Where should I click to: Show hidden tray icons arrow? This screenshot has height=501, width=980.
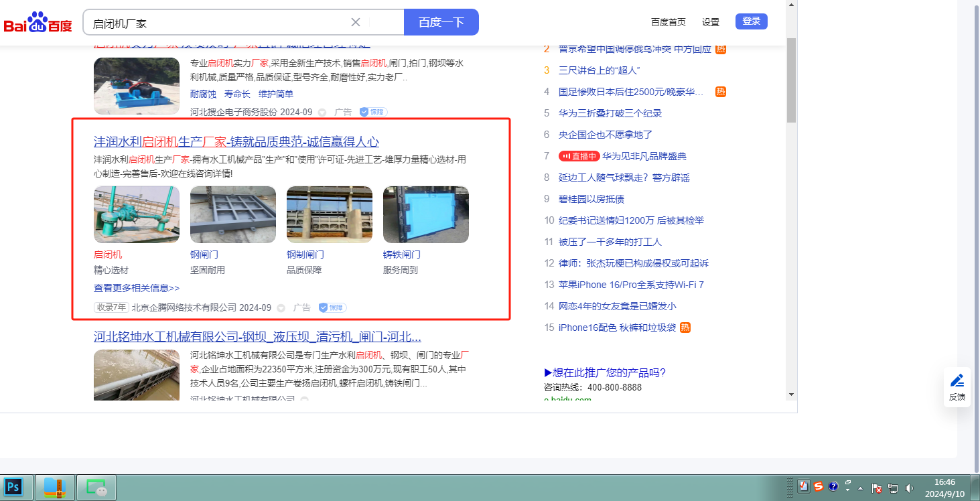pyautogui.click(x=861, y=488)
